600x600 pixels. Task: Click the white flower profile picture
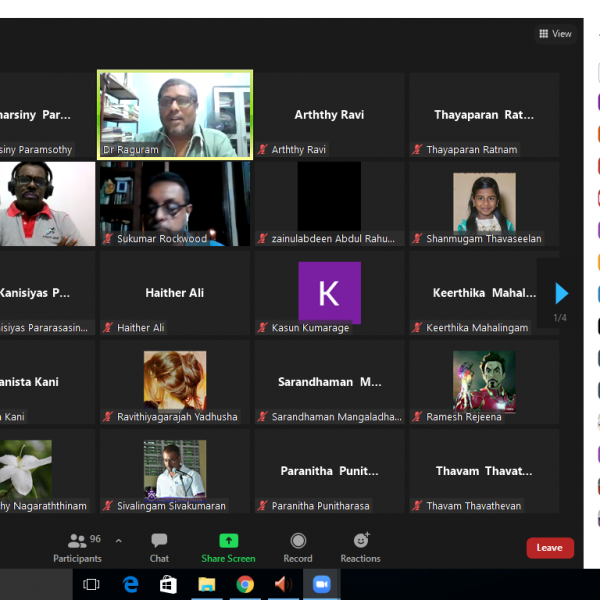[25, 470]
